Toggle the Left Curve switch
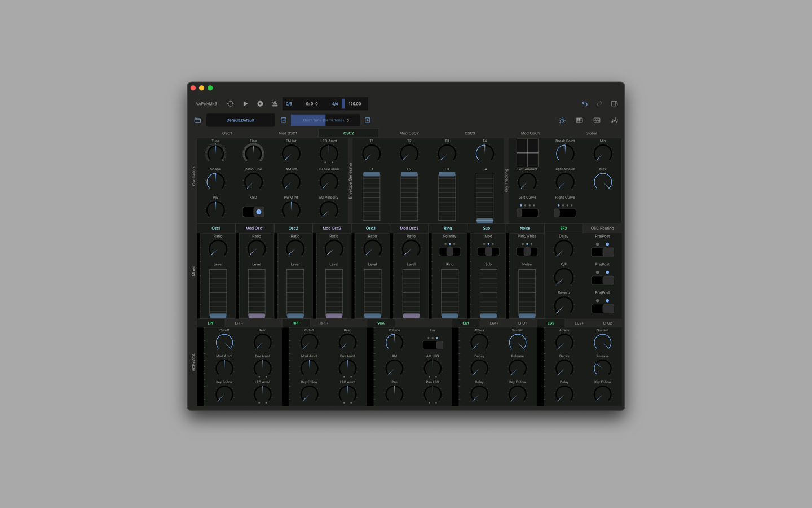The image size is (812, 508). (527, 213)
